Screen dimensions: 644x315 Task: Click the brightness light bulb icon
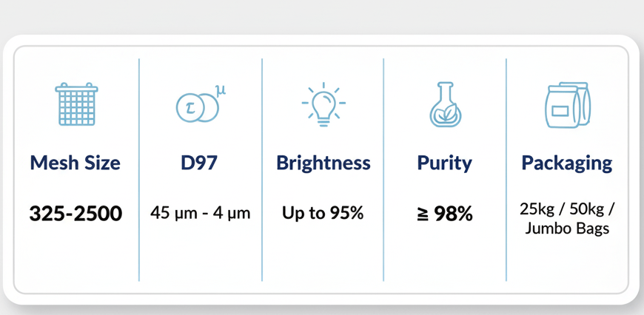tap(323, 104)
